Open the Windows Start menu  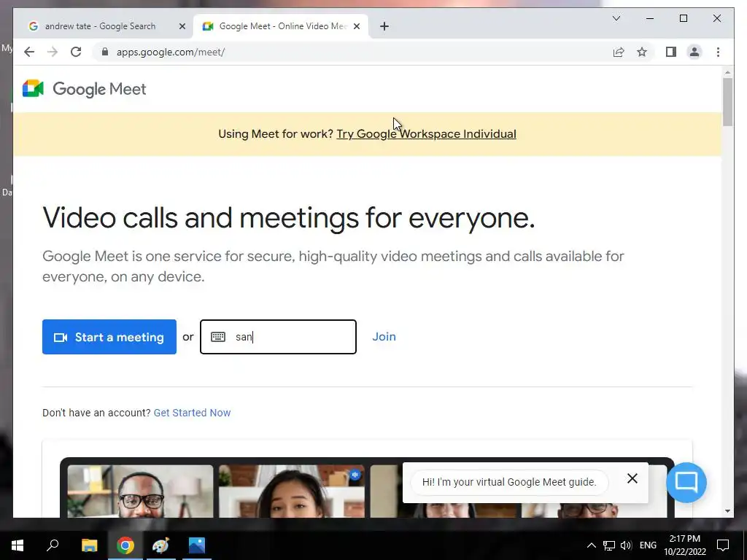tap(18, 545)
